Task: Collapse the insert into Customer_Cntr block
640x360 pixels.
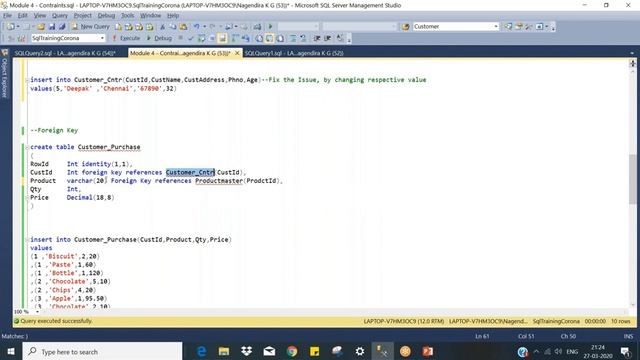Action: coord(27,80)
